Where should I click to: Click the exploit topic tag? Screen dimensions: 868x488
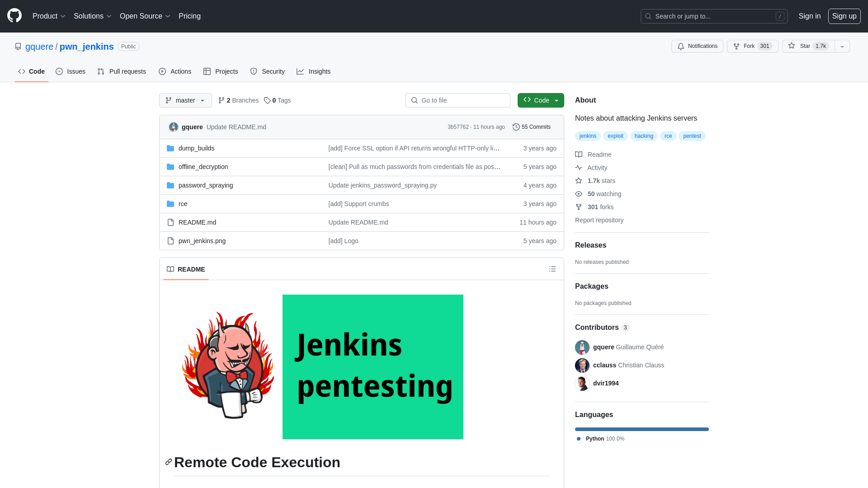pos(615,136)
